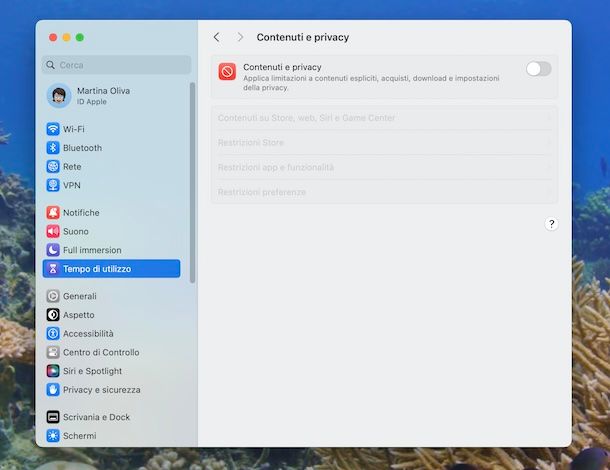Click the Contenuti e privacy window title
610x470 pixels.
click(x=303, y=37)
